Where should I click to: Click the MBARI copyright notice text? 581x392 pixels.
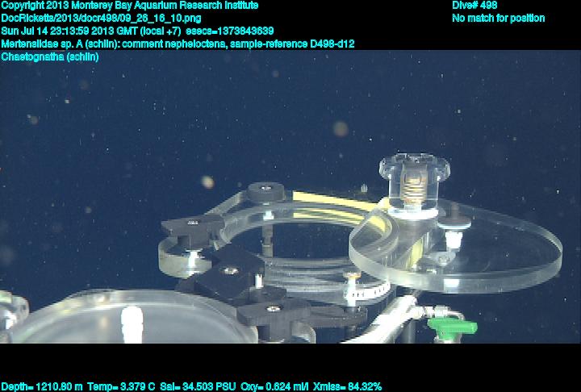click(130, 5)
